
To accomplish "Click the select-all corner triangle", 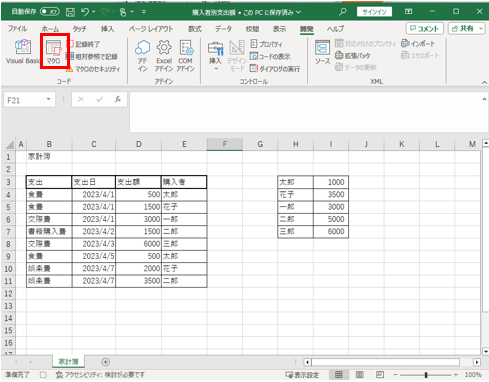I will (x=10, y=144).
